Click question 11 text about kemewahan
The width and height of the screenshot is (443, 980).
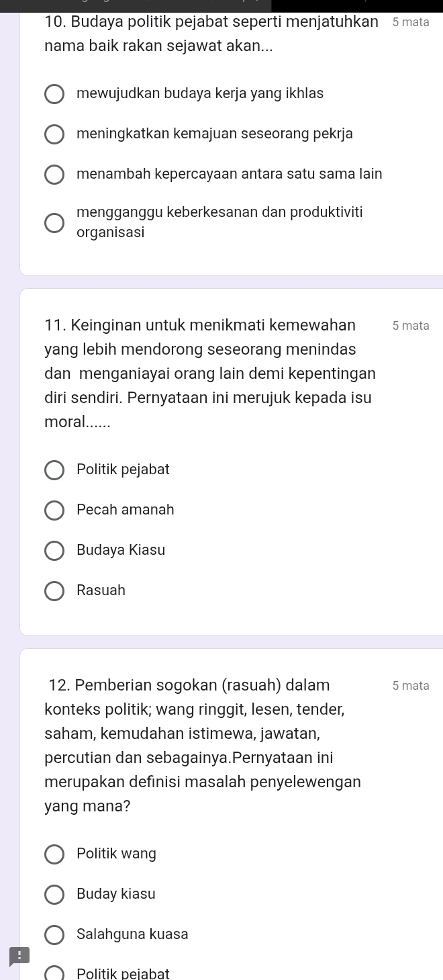tap(210, 373)
